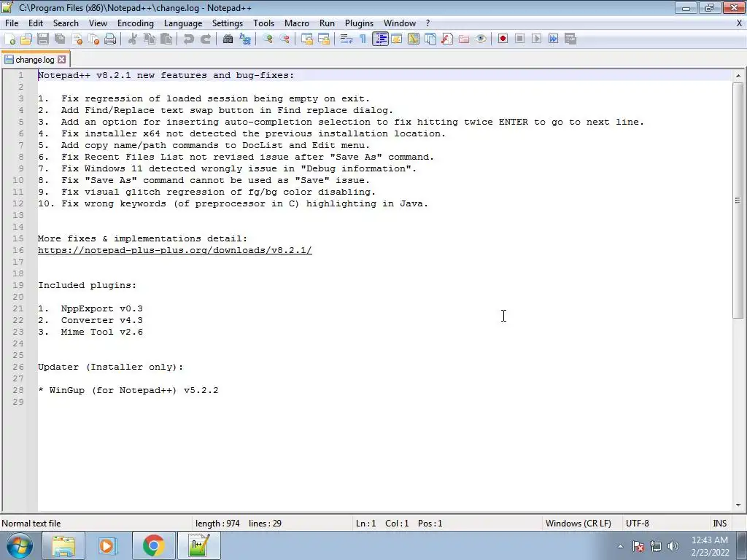Toggle the Word wrap toolbar button
Image resolution: width=747 pixels, height=560 pixels.
347,39
